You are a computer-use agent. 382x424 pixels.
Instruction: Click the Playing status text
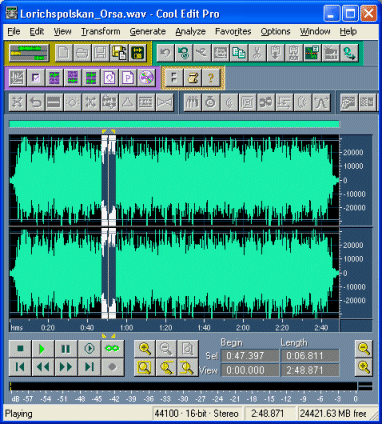[x=19, y=414]
